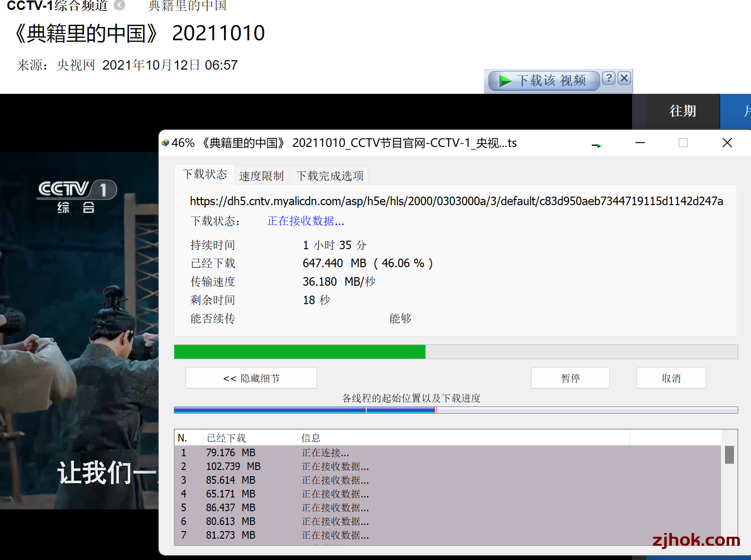
Task: Pause the download with 暂停 button
Action: [570, 378]
